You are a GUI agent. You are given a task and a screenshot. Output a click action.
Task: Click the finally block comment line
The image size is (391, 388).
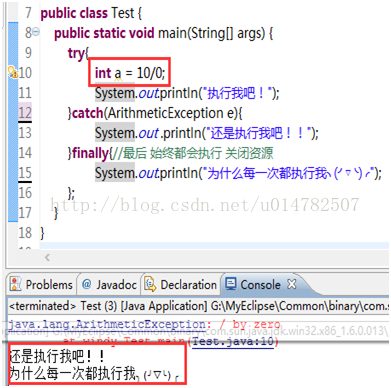click(170, 153)
